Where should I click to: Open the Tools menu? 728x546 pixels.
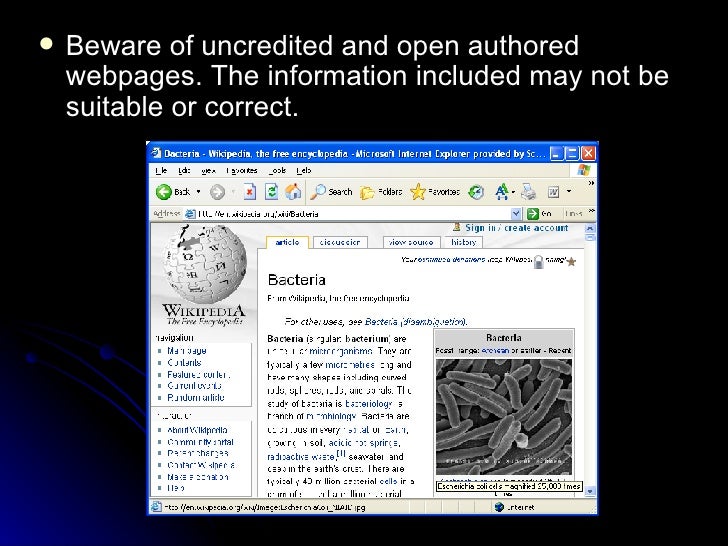277,170
